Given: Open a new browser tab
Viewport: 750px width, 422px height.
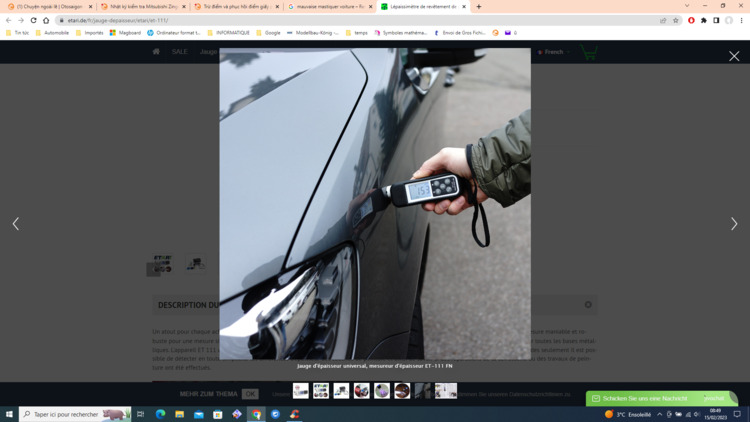Looking at the screenshot, I should tap(478, 7).
